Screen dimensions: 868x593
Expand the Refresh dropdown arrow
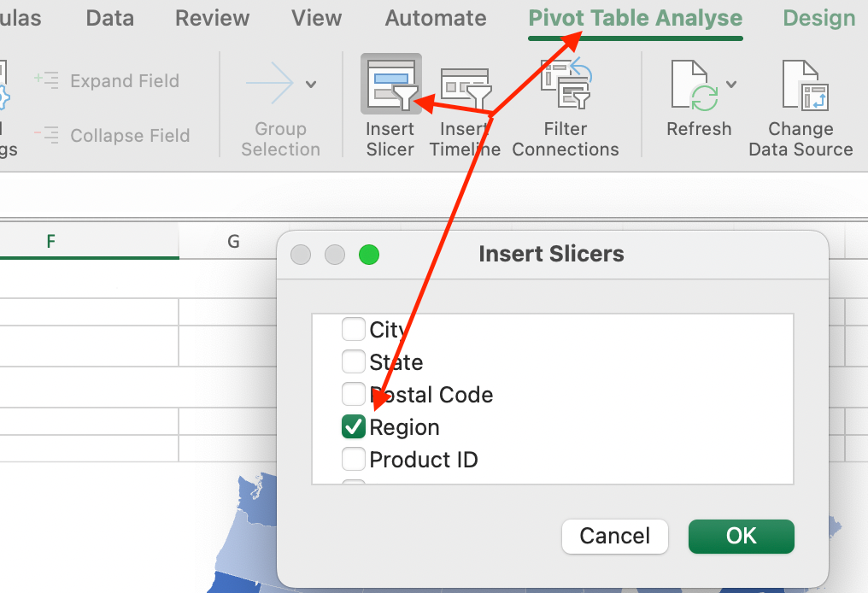point(731,84)
